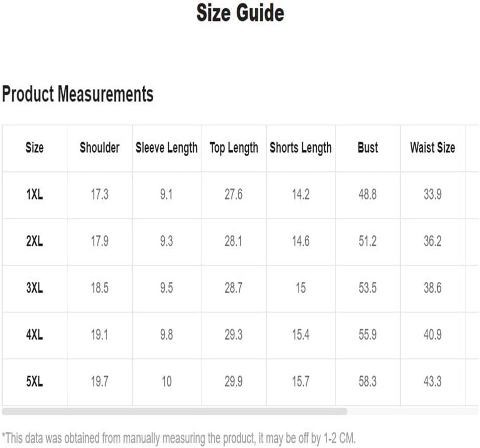This screenshot has width=480, height=448.
Task: Select the Top Length column header
Action: 234,148
